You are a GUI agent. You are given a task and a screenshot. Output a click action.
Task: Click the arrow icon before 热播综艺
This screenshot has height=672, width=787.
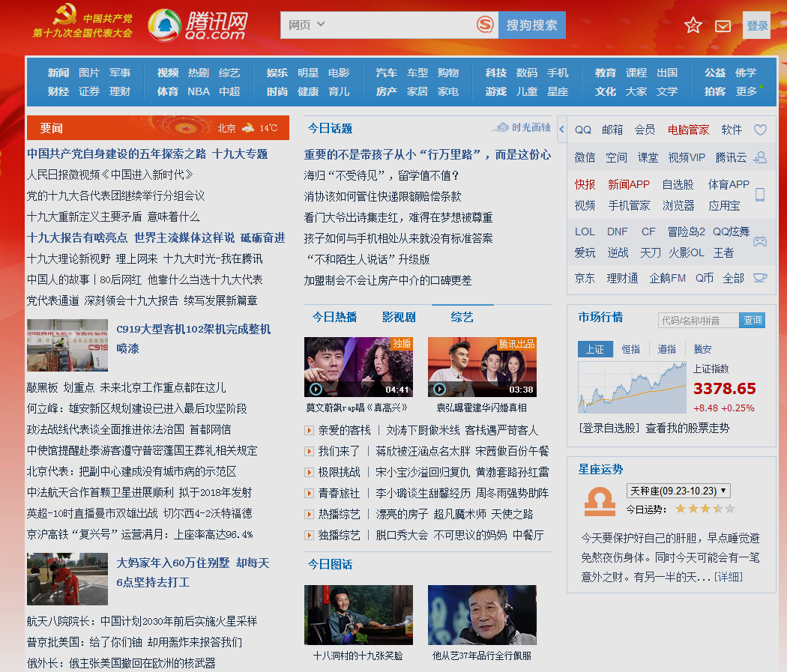[309, 515]
